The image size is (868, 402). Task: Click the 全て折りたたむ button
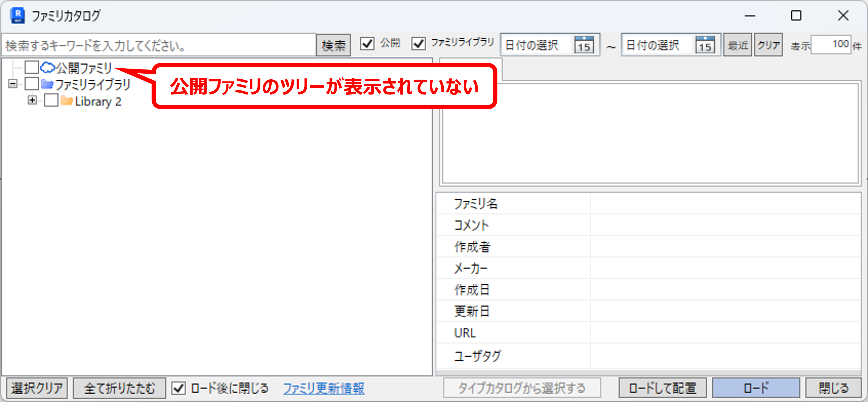pyautogui.click(x=119, y=388)
